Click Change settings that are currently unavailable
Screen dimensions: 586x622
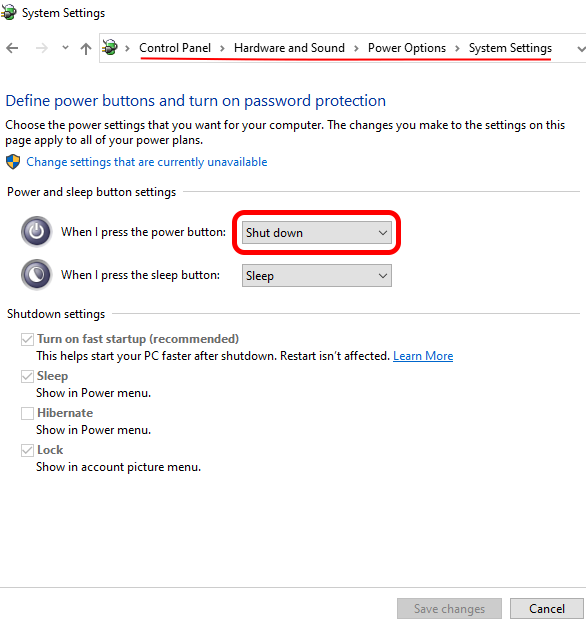coord(147,162)
